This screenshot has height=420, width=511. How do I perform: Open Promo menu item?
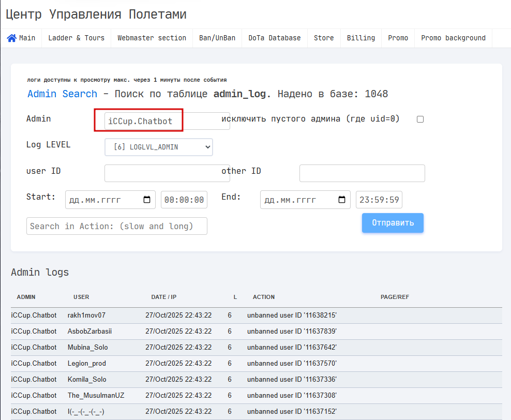point(398,38)
